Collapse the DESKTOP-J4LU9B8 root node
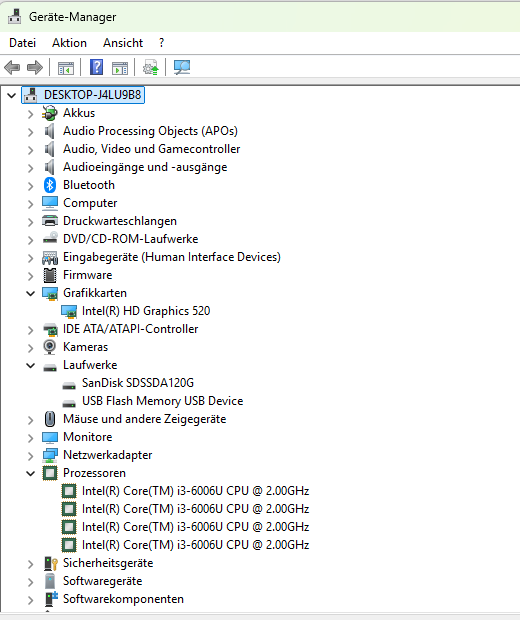Screen dimensions: 520x620 pyautogui.click(x=12, y=95)
